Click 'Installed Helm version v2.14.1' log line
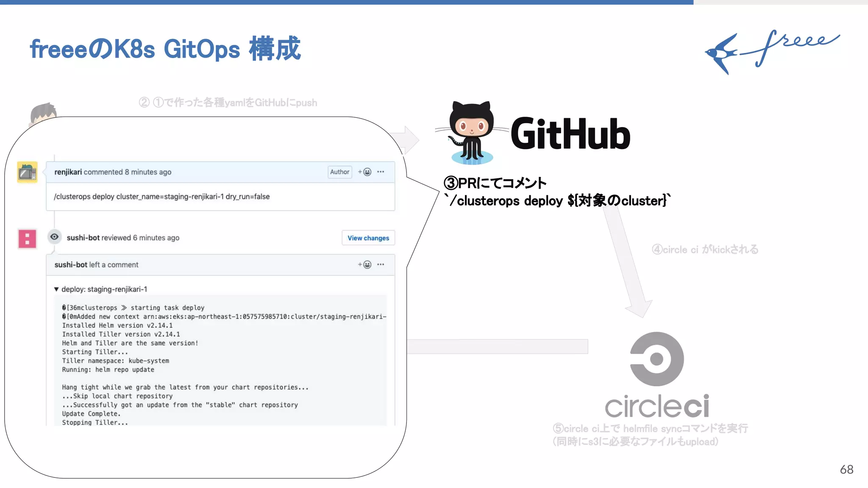868x488 pixels. [x=117, y=325]
